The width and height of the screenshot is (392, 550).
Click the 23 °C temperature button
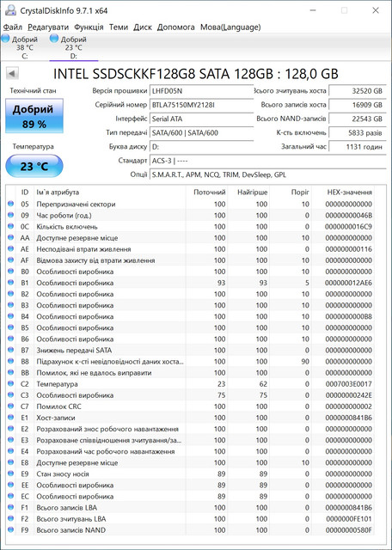click(34, 166)
